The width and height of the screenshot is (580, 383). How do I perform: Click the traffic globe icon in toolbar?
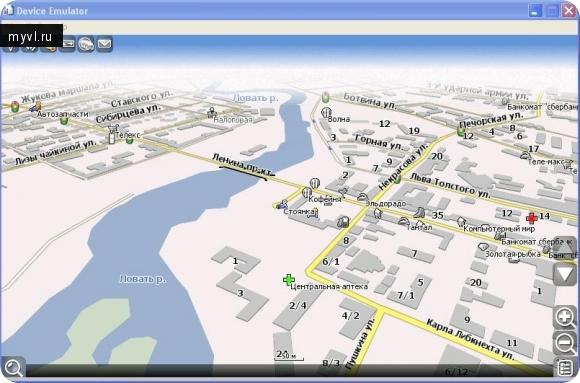(x=86, y=44)
